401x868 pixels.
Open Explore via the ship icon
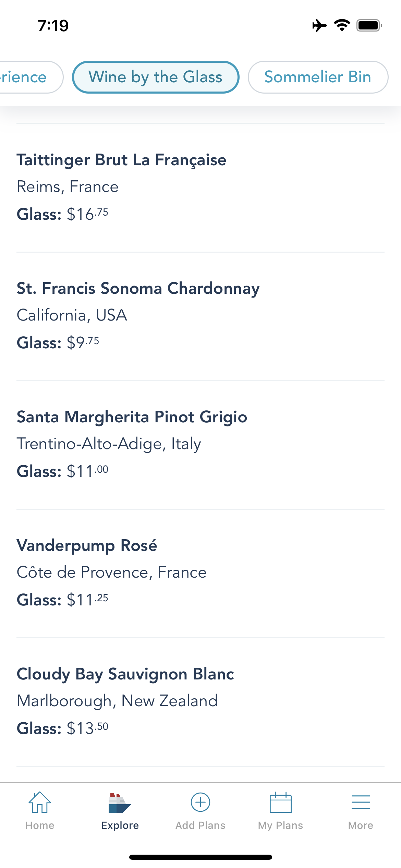click(120, 803)
